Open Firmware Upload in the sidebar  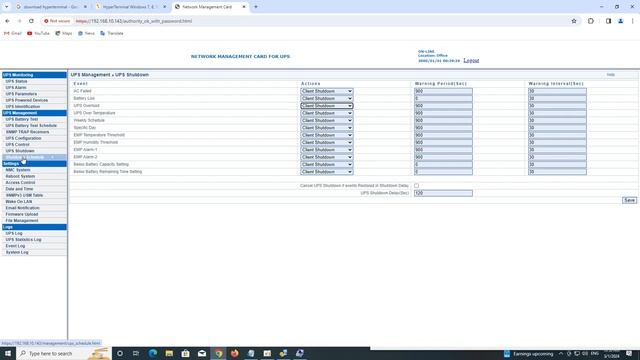[x=22, y=214]
